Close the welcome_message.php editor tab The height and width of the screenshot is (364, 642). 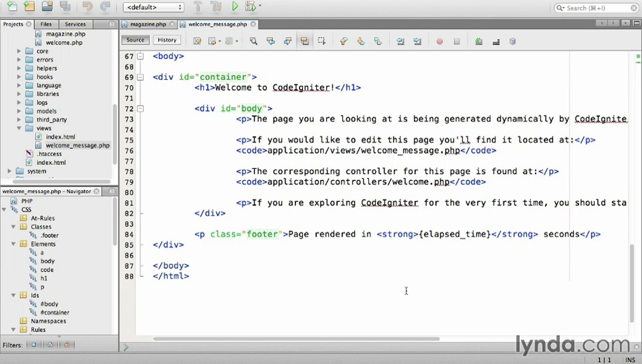[253, 24]
